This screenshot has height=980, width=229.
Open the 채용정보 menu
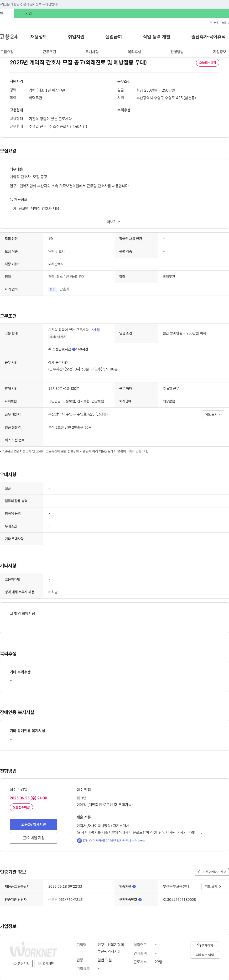[38, 37]
